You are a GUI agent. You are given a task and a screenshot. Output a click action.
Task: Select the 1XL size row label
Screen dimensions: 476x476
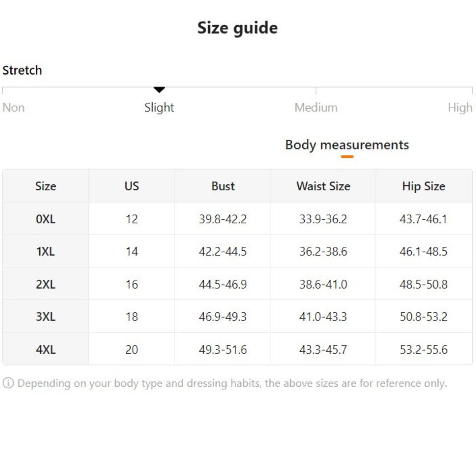(46, 251)
